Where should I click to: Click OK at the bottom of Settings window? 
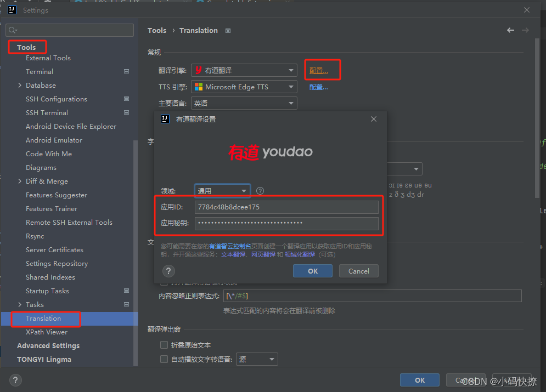(x=420, y=380)
